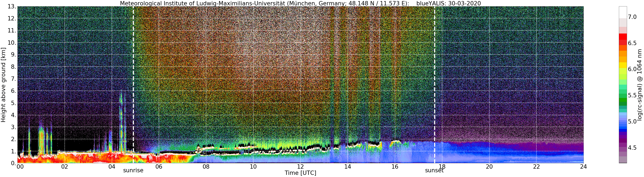Click the x-axis tick label '14'
This screenshot has width=644, height=177.
point(347,166)
